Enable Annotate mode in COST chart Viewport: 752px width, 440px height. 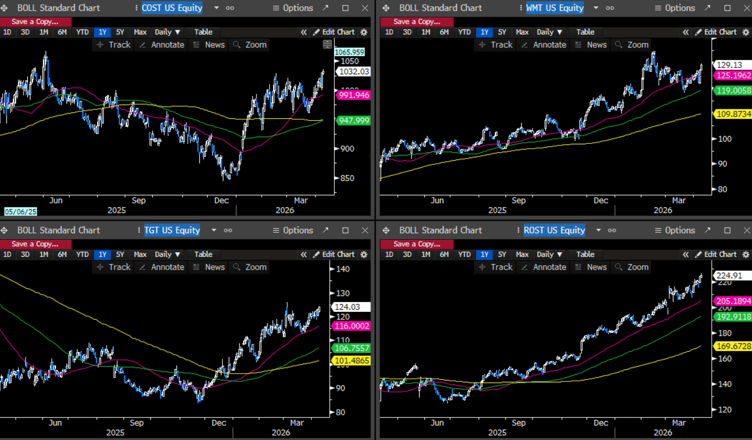tap(162, 45)
